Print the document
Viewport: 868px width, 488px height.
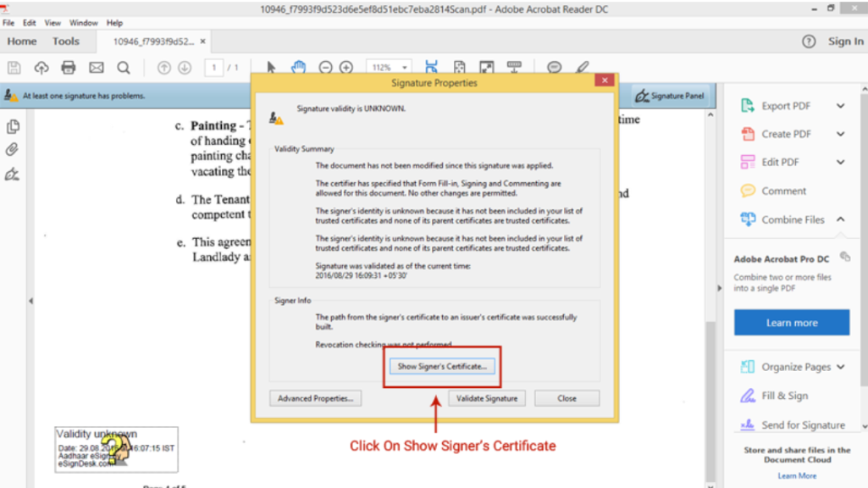(67, 68)
